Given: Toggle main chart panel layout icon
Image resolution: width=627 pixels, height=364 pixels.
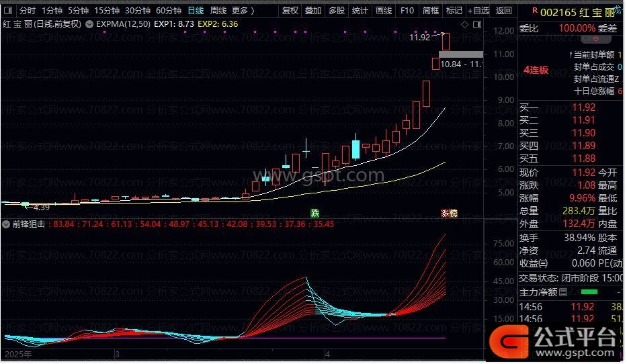Looking at the screenshot, I should (477, 25).
